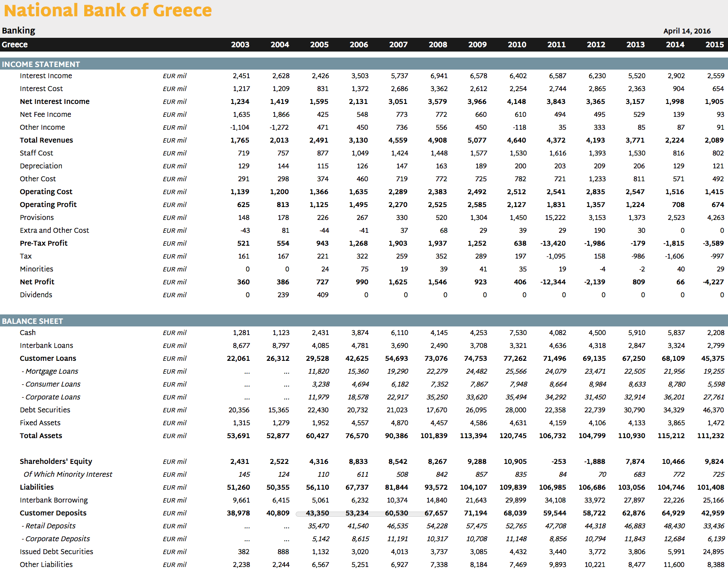Select Total Revenues 2009 value 5,077
The height and width of the screenshot is (573, 728).
477,140
